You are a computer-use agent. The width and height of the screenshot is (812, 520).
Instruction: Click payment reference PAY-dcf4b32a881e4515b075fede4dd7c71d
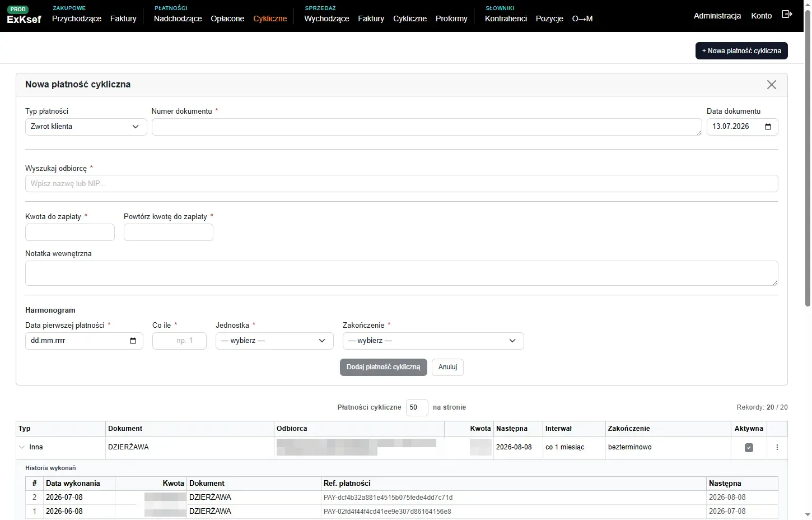pyautogui.click(x=388, y=498)
